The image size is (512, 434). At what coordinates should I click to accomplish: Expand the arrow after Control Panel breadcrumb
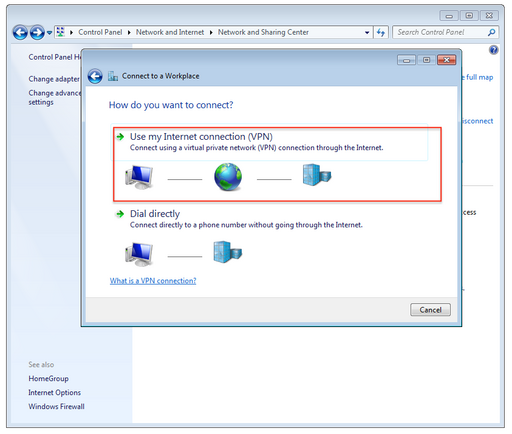[x=129, y=32]
